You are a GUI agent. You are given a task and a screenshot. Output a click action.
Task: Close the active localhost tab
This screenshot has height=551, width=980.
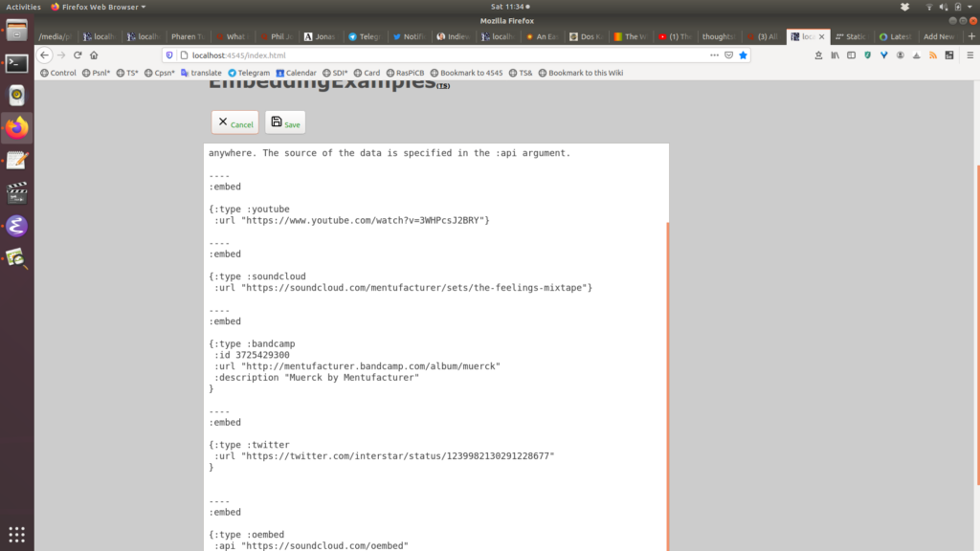pos(821,36)
